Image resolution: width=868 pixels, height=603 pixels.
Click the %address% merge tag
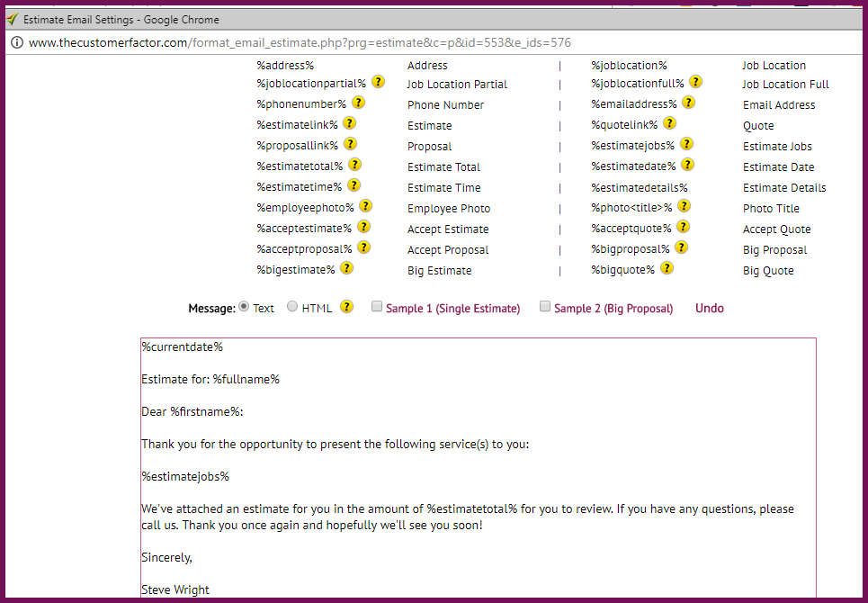(285, 66)
